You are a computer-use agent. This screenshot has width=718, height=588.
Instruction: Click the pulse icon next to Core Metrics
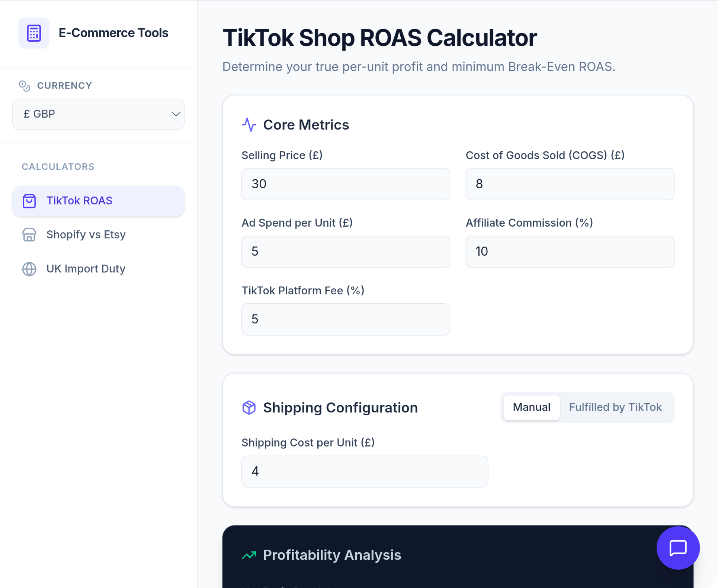(249, 125)
